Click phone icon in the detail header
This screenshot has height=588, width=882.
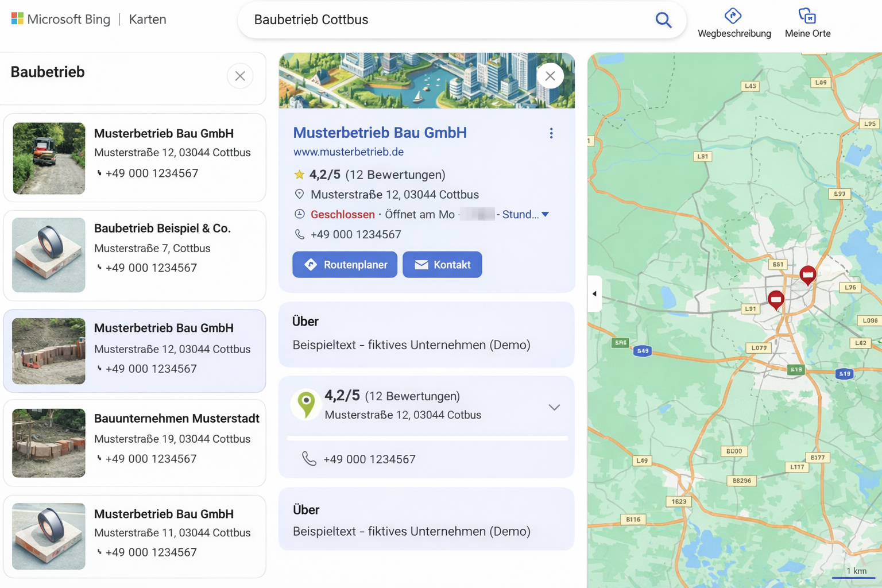pos(299,234)
